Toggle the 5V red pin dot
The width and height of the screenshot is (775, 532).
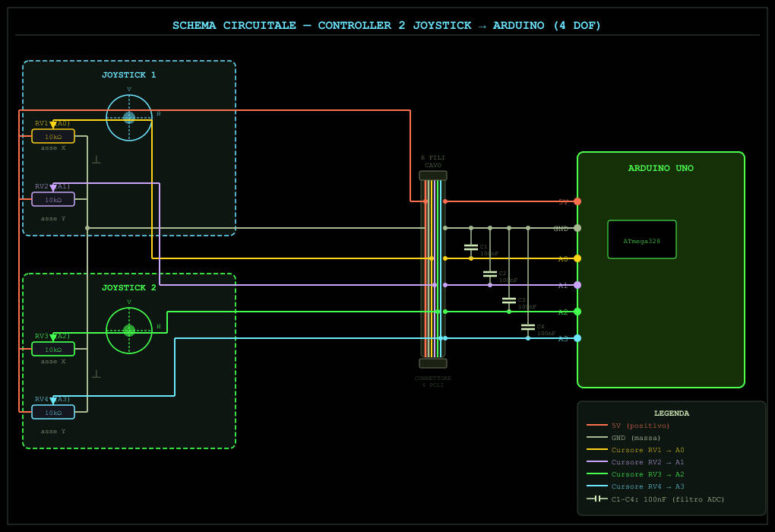[577, 202]
